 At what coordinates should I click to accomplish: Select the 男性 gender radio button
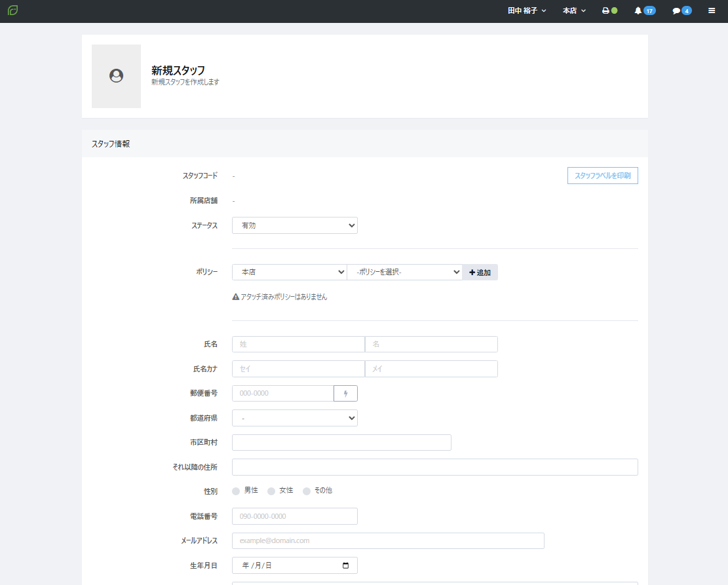(x=236, y=491)
